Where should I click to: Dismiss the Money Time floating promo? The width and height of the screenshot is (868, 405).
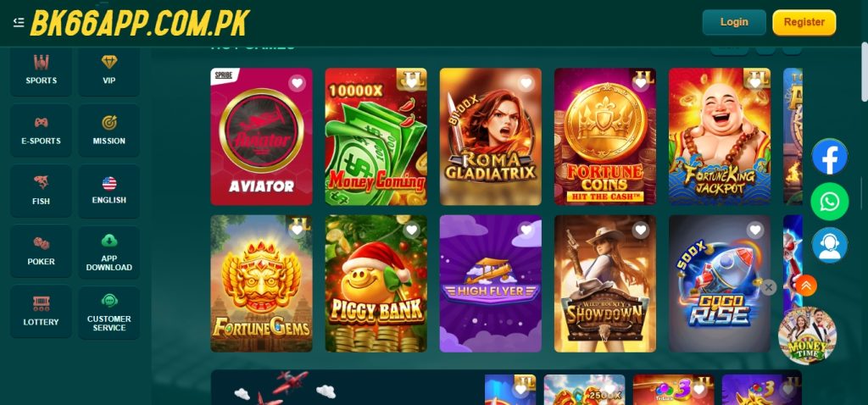pos(768,287)
